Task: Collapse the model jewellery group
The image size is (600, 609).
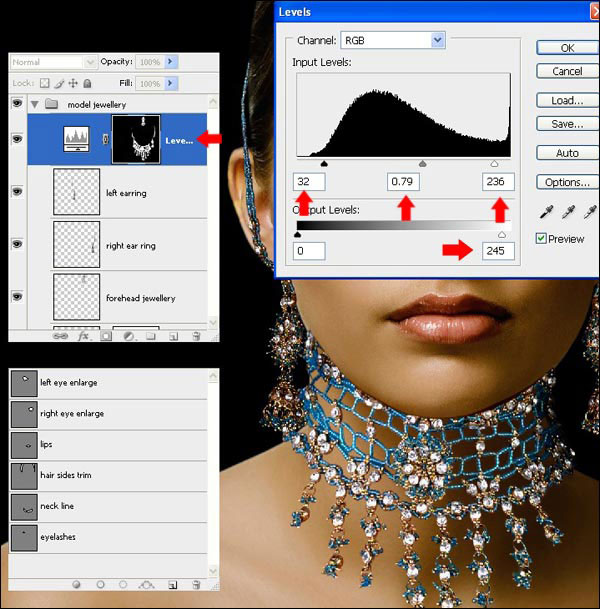Action: pos(35,104)
